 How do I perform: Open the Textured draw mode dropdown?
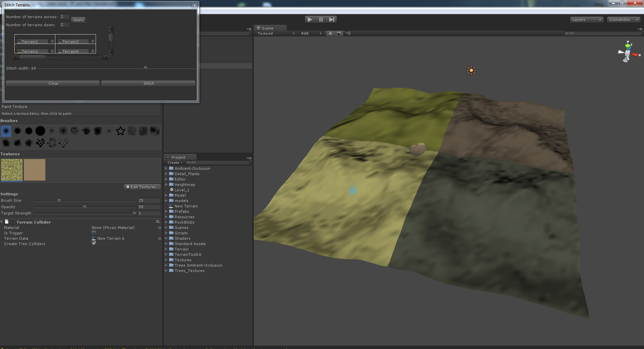(276, 33)
